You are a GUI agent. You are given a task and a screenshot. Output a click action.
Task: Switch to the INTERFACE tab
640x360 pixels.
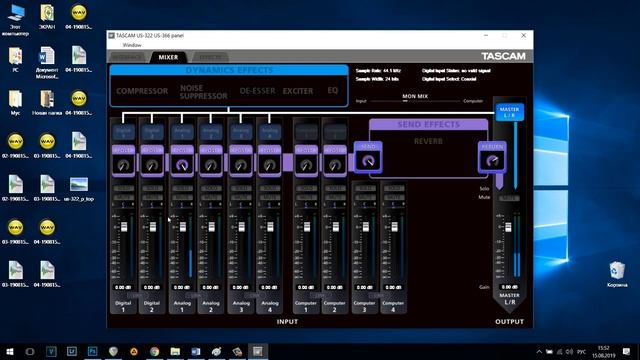click(127, 57)
